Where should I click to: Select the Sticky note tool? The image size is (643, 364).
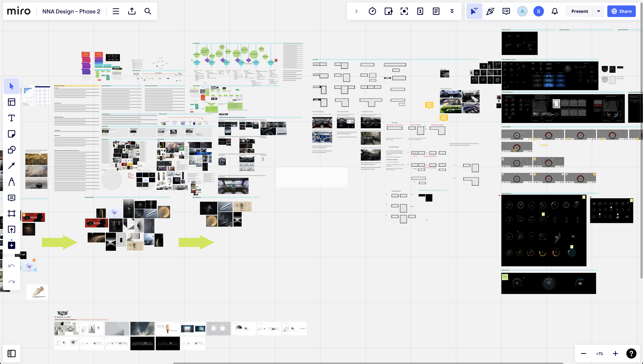12,134
